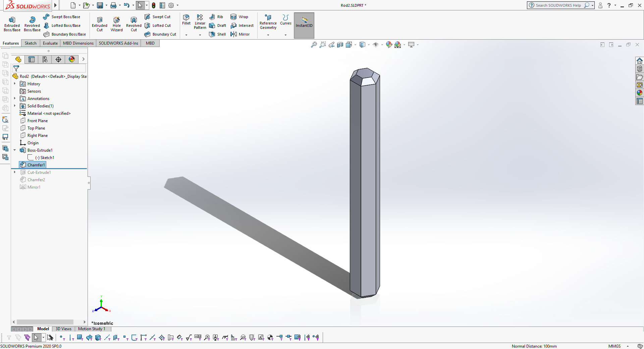The width and height of the screenshot is (644, 349).
Task: Select the Extruded Boss/Base tool
Action: [x=12, y=24]
